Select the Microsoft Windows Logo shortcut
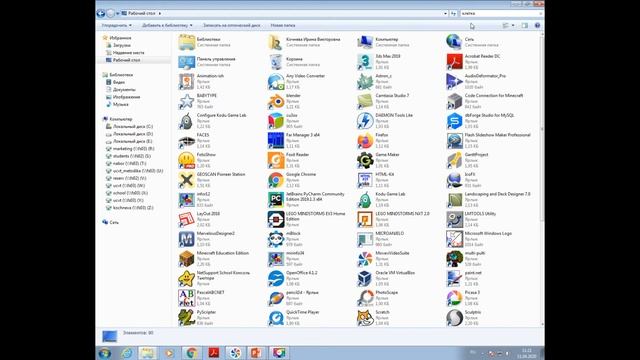 click(479, 239)
